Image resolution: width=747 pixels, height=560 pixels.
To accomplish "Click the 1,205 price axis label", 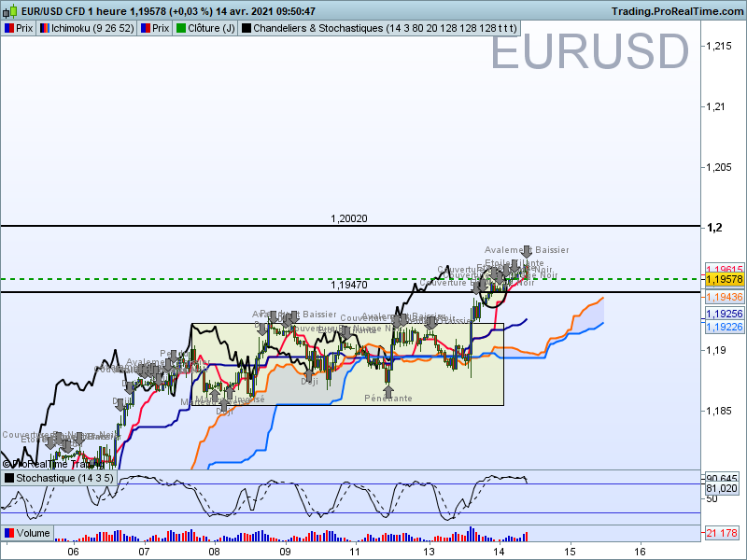I will 718,167.
